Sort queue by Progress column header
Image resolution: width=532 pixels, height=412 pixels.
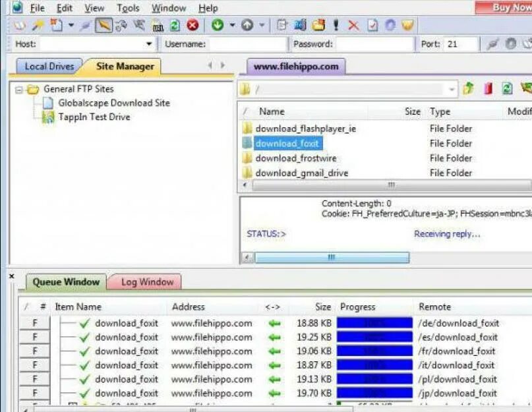click(357, 307)
